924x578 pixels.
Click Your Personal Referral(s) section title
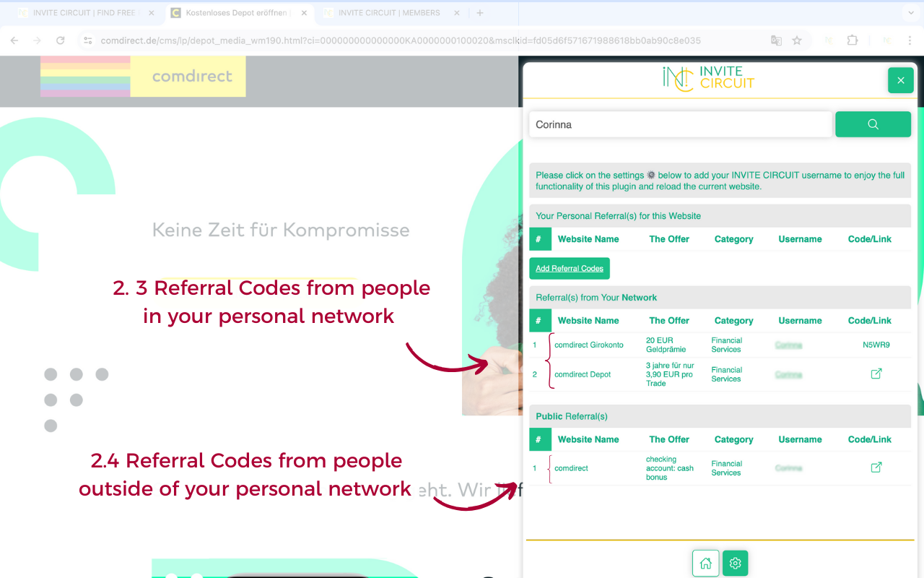[x=618, y=215]
